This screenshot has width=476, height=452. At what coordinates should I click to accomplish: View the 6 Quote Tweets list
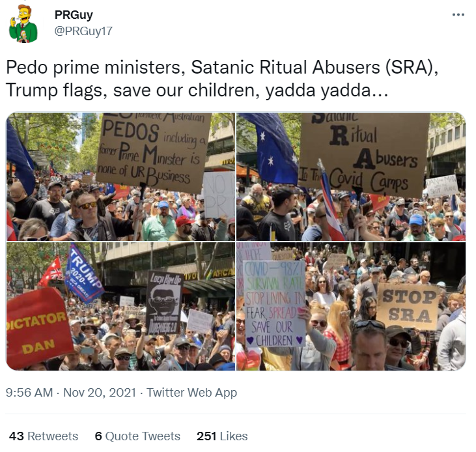pos(137,436)
